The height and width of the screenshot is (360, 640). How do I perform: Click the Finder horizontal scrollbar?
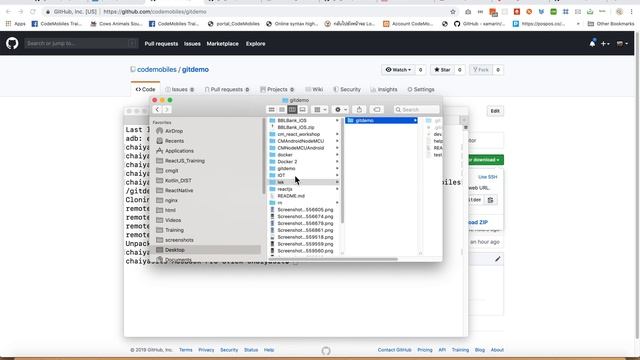click(333, 259)
